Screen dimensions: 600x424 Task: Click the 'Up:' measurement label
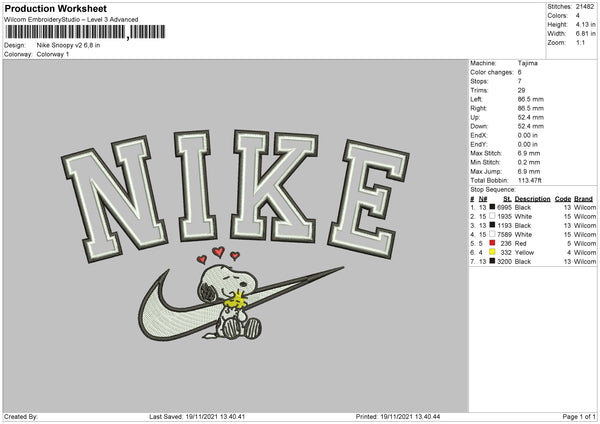point(475,117)
